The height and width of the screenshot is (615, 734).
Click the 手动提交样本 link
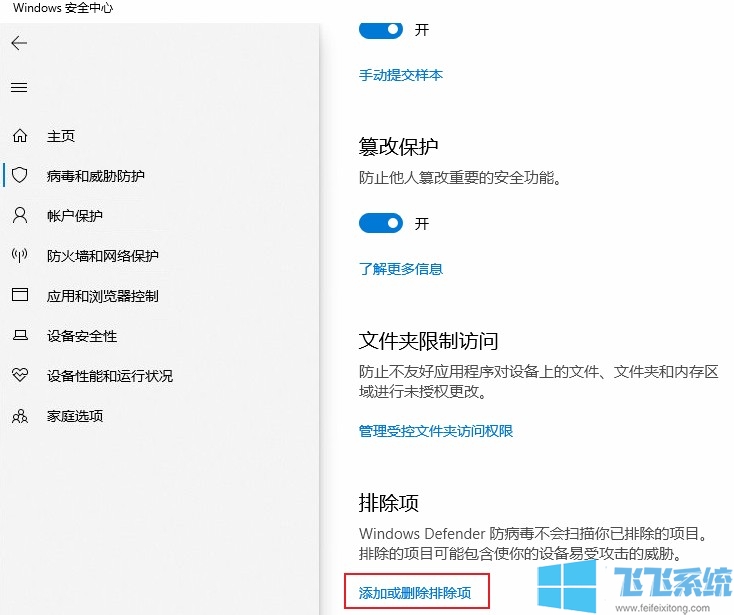[401, 75]
